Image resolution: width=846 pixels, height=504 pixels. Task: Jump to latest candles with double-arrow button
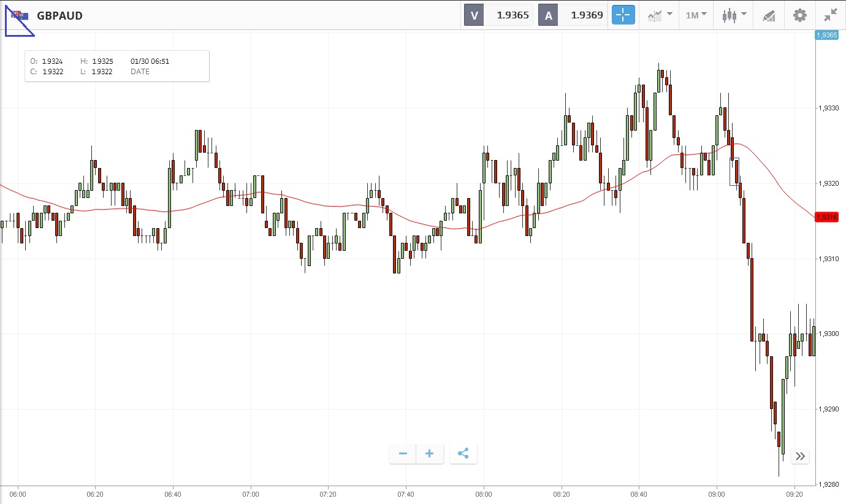[800, 456]
